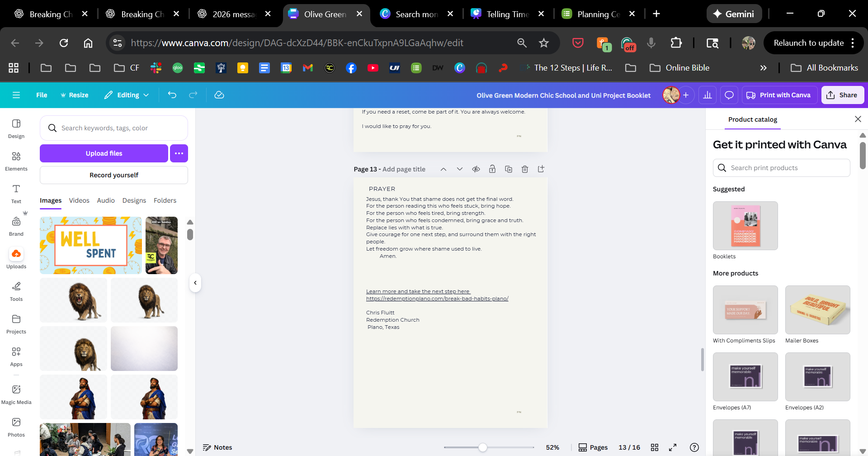Delete page 13 using trash icon
Screen dimensions: 868x456
point(525,169)
